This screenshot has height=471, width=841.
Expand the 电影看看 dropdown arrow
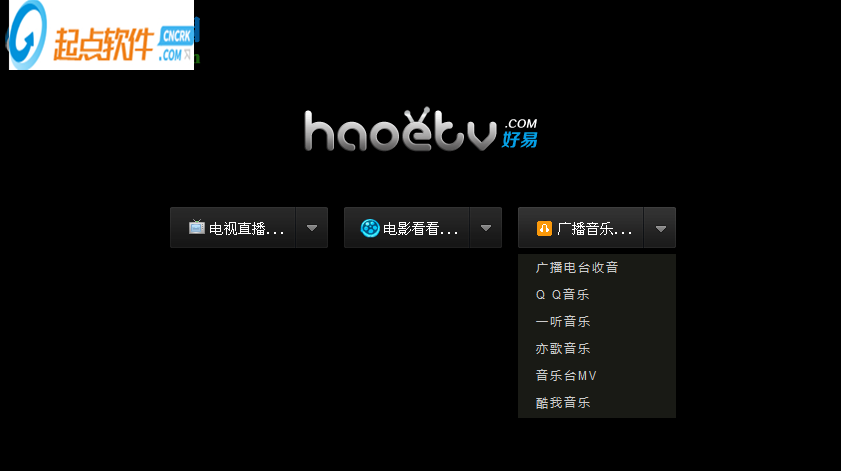coord(486,227)
